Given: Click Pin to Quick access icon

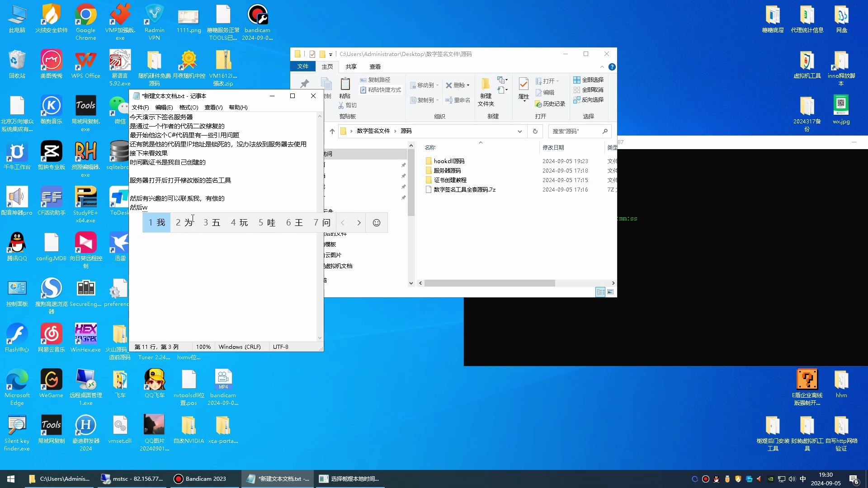Looking at the screenshot, I should pos(304,84).
